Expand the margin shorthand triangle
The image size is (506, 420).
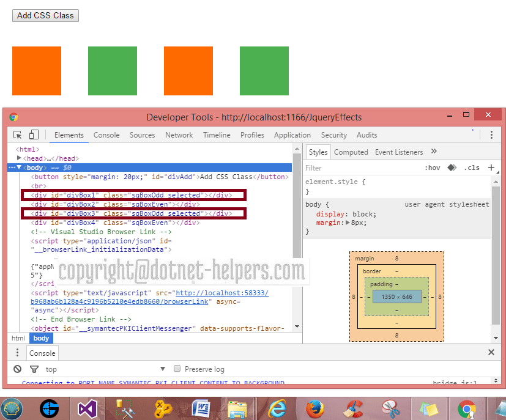(348, 223)
